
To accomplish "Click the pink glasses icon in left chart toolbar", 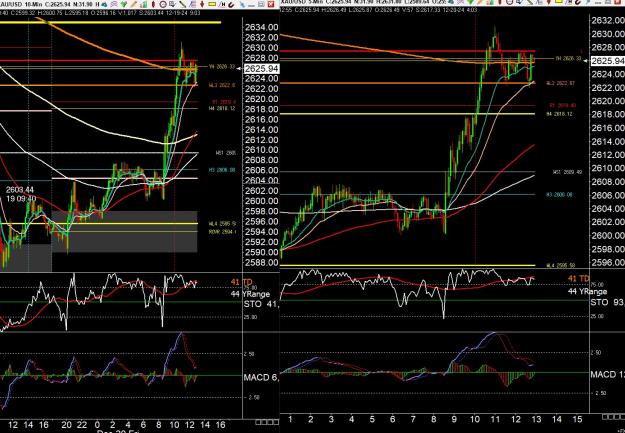I will [x=114, y=4].
